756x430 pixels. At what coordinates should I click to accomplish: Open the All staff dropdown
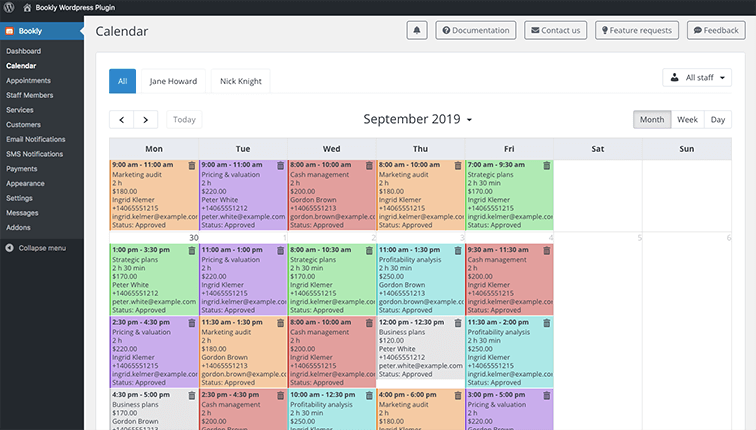click(x=697, y=78)
